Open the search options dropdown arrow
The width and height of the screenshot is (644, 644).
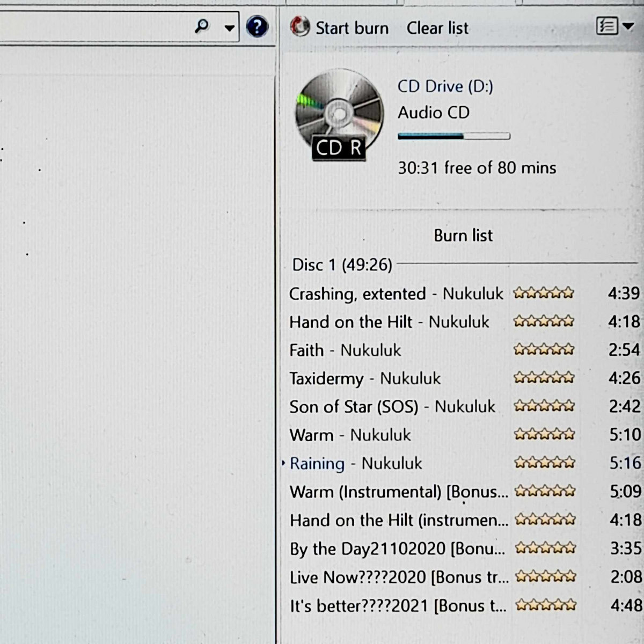(x=230, y=28)
